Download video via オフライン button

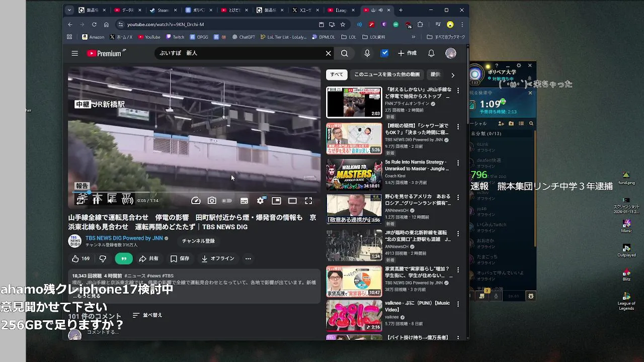[218, 258]
